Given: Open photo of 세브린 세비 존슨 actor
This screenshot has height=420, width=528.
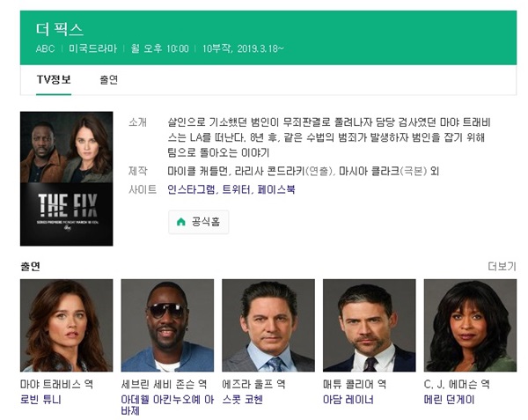Looking at the screenshot, I should pyautogui.click(x=167, y=326).
